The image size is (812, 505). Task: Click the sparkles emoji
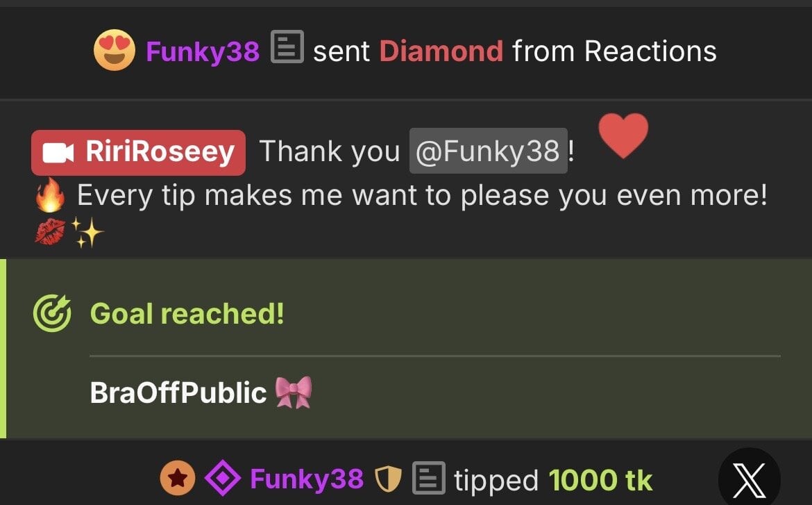(x=87, y=232)
